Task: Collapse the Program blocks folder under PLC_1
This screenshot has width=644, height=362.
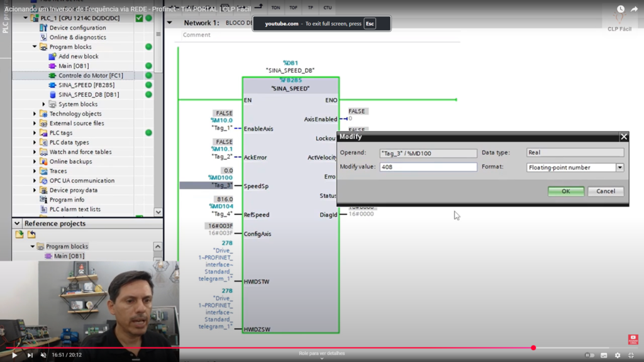Action: pos(35,47)
